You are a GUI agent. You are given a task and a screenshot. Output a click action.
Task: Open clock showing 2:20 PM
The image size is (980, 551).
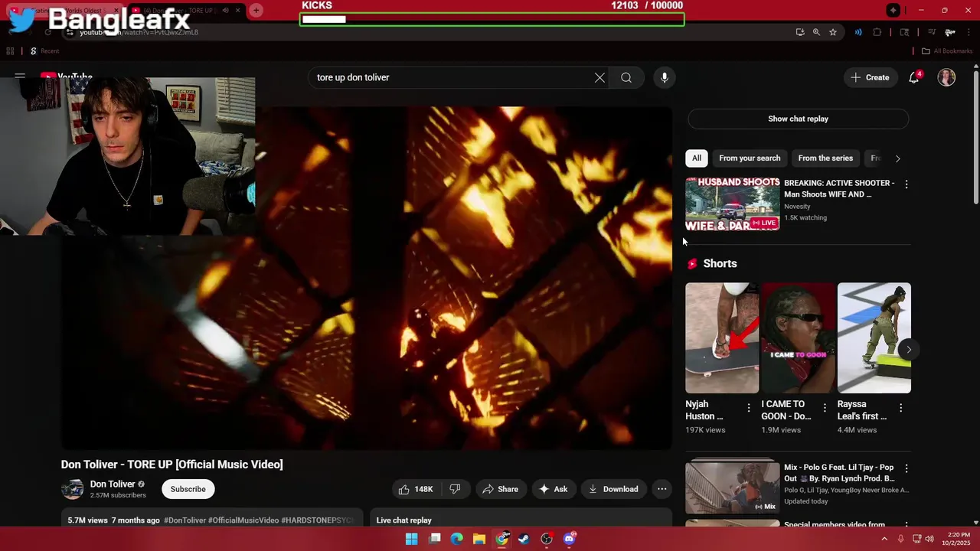[x=958, y=539]
